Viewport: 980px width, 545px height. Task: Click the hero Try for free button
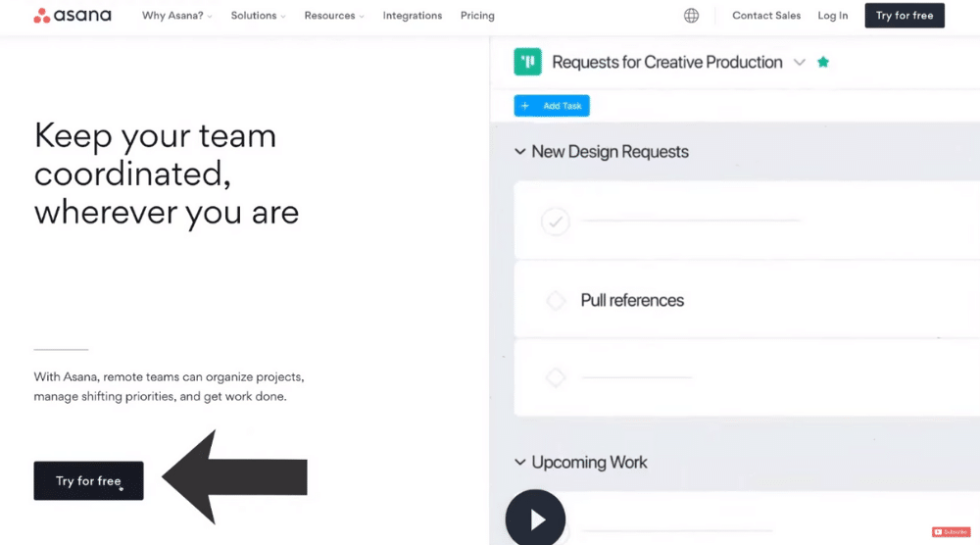click(89, 480)
